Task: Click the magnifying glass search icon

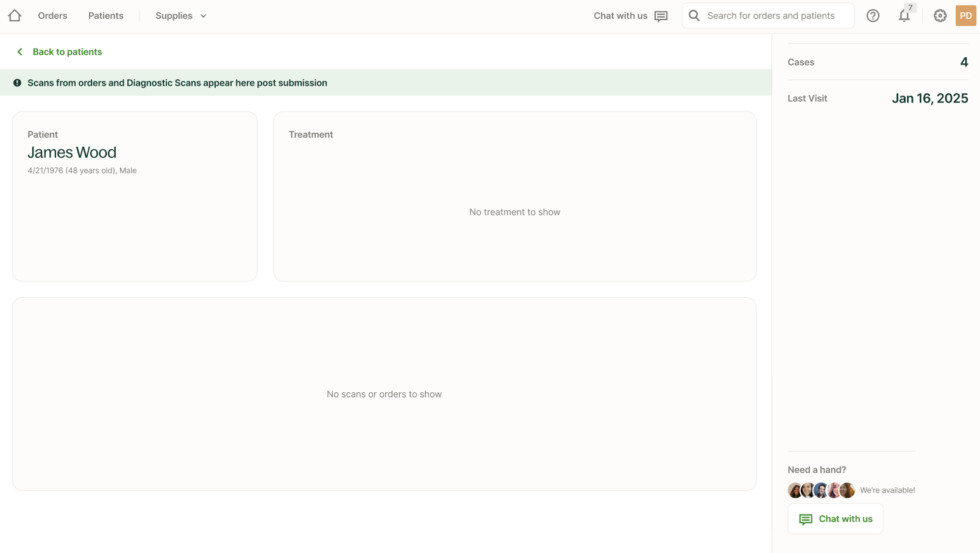Action: coord(694,16)
